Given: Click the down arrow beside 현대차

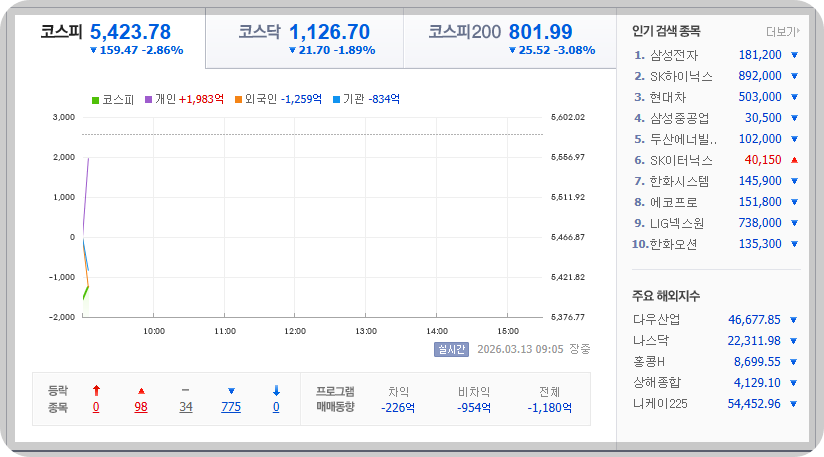Looking at the screenshot, I should point(795,97).
